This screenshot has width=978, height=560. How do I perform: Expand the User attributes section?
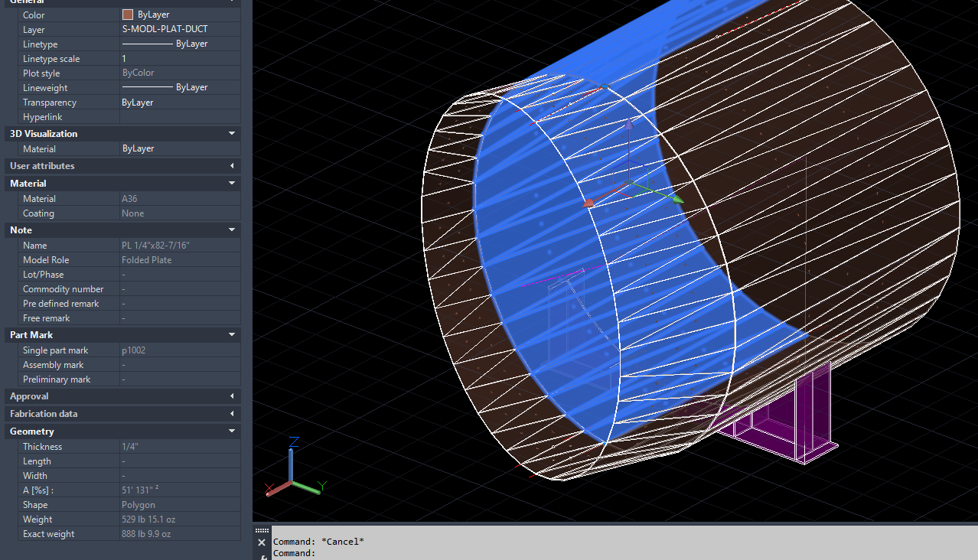(233, 166)
